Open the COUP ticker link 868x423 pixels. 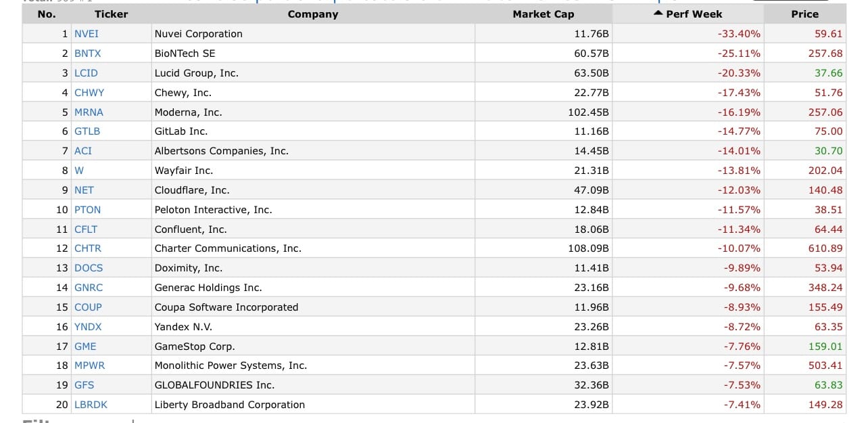click(89, 307)
